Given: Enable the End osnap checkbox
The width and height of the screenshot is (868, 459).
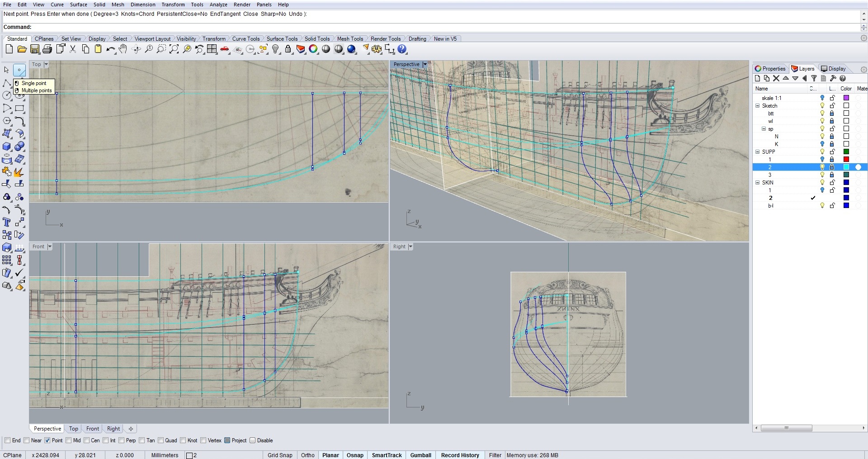Looking at the screenshot, I should point(7,440).
